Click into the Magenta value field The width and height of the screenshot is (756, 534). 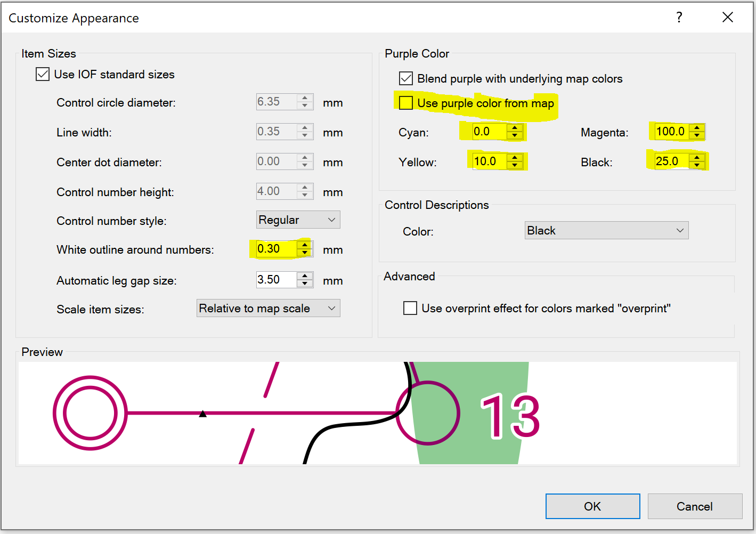tap(670, 132)
